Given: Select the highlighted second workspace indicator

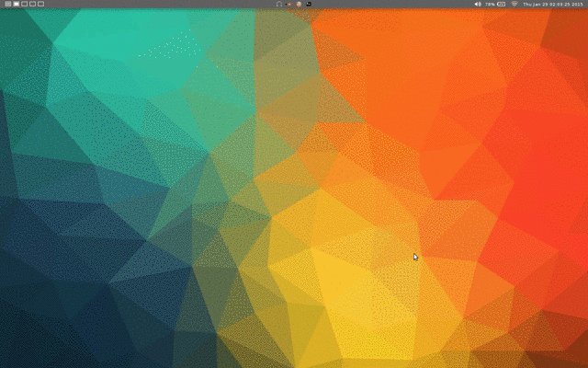Looking at the screenshot, I should coord(17,4).
